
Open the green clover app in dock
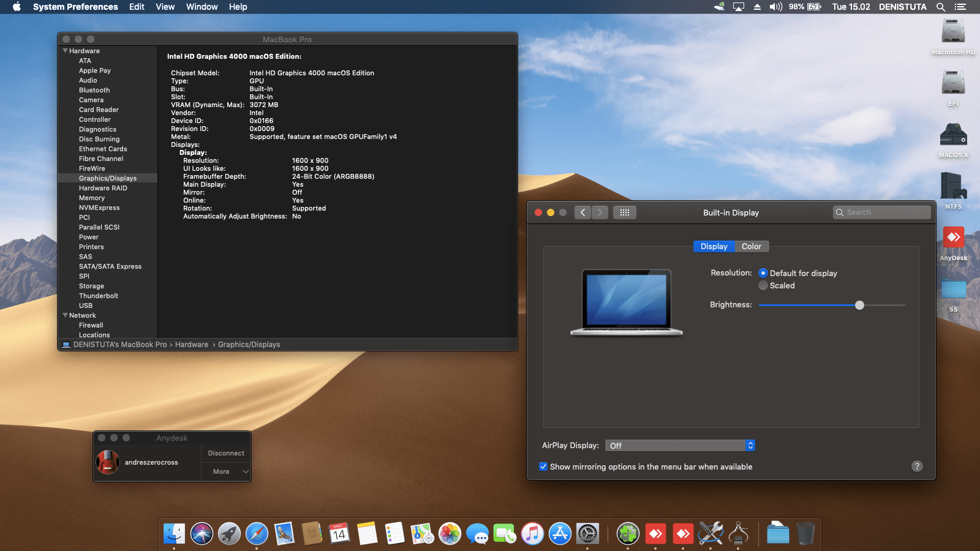pos(628,534)
